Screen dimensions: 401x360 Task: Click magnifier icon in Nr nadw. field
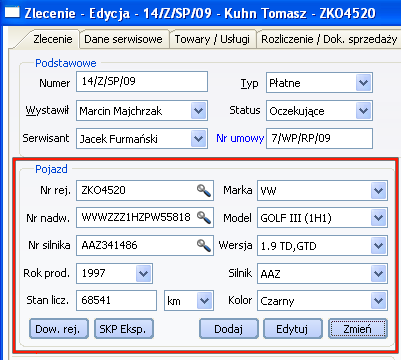[x=204, y=218]
